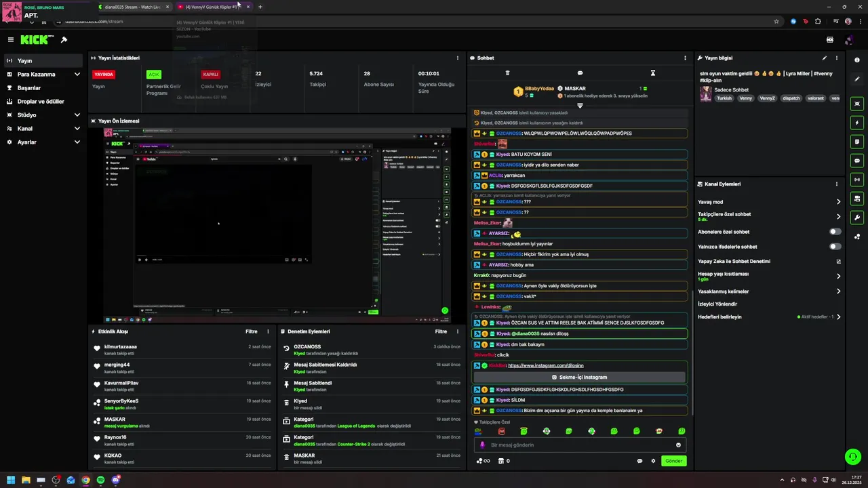Expand Kanal sidebar section
The width and height of the screenshot is (868, 488).
[77, 129]
